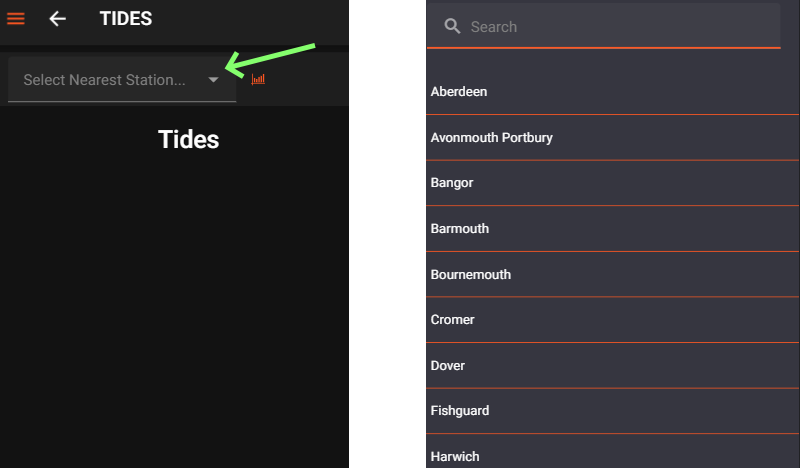This screenshot has height=468, width=800.
Task: Go back using the left arrow
Action: pyautogui.click(x=57, y=19)
